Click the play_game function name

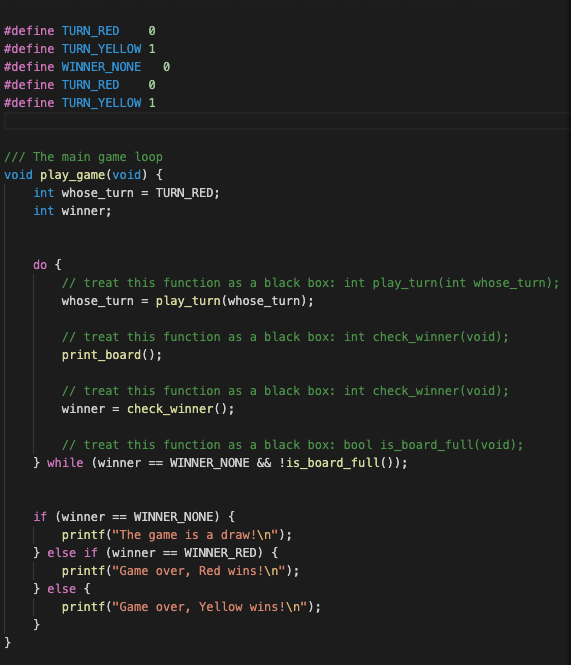73,175
